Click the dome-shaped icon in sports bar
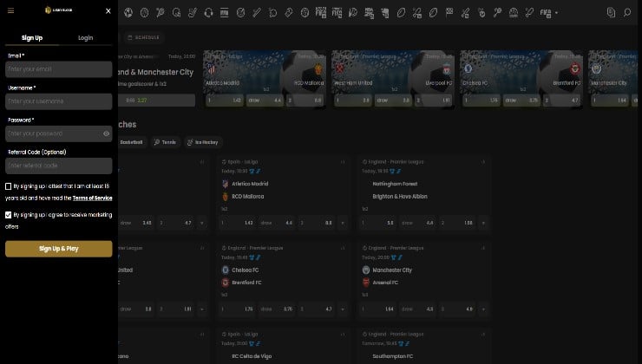Image resolution: width=642 pixels, height=364 pixels. point(514,13)
